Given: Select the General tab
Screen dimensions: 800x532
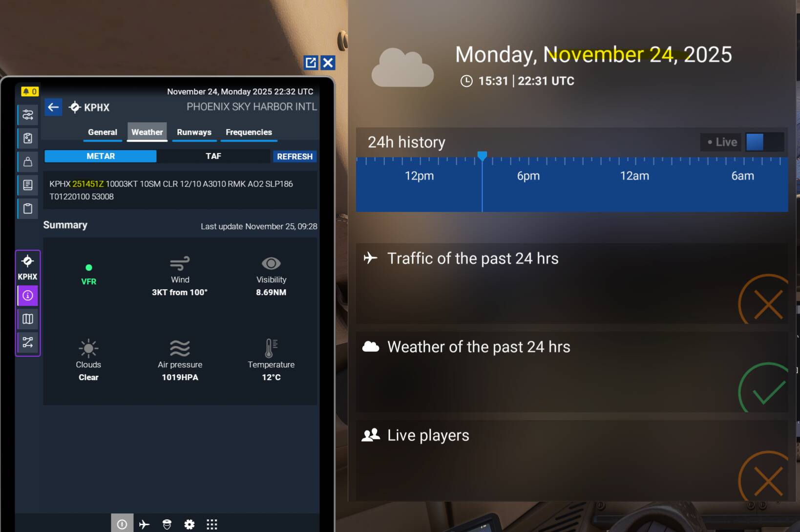Looking at the screenshot, I should point(103,132).
